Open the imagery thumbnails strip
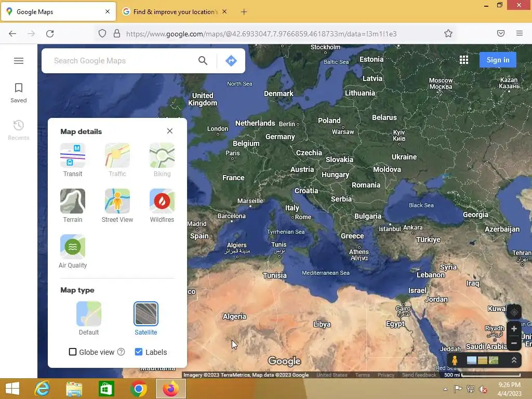Viewport: 532px width, 399px height. pos(483,361)
